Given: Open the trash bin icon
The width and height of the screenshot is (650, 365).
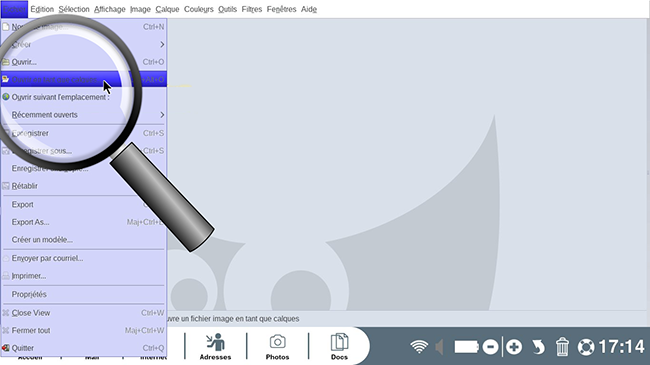Looking at the screenshot, I should [x=562, y=347].
